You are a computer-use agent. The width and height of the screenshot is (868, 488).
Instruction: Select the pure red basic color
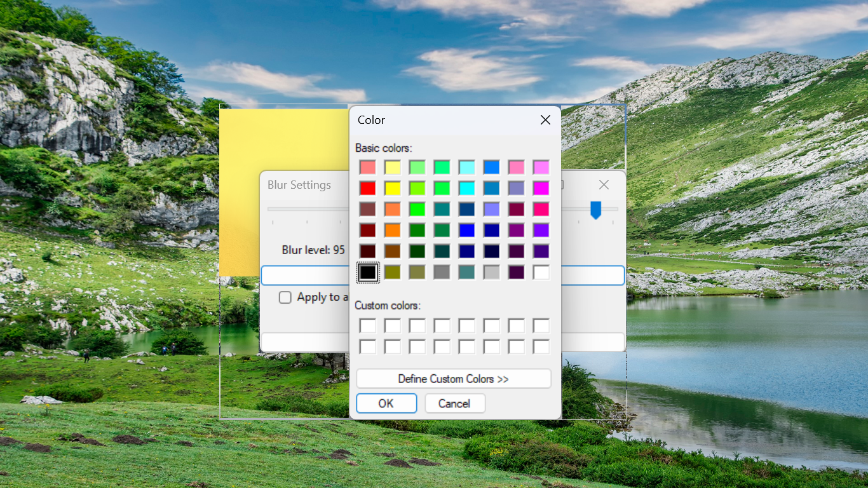(x=367, y=188)
